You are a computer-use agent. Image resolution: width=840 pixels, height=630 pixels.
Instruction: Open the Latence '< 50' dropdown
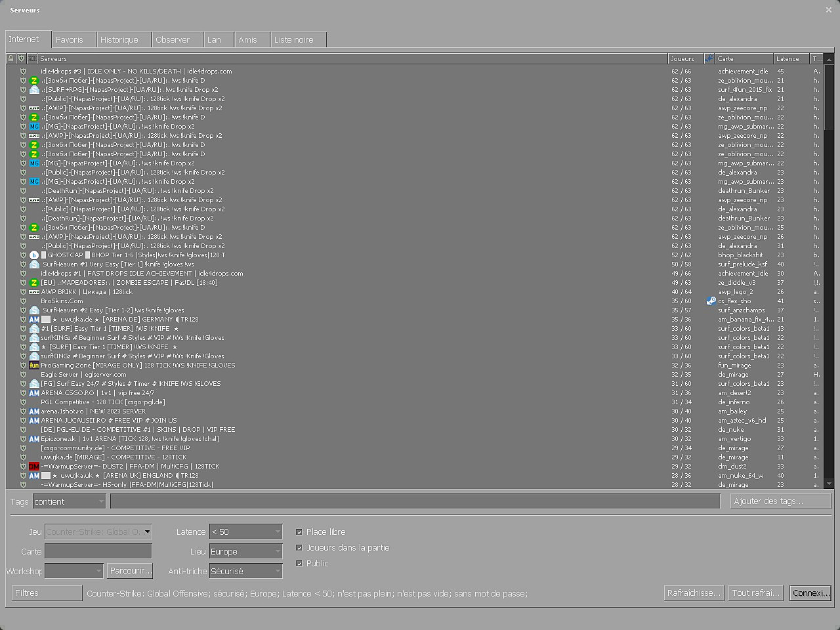pyautogui.click(x=245, y=532)
